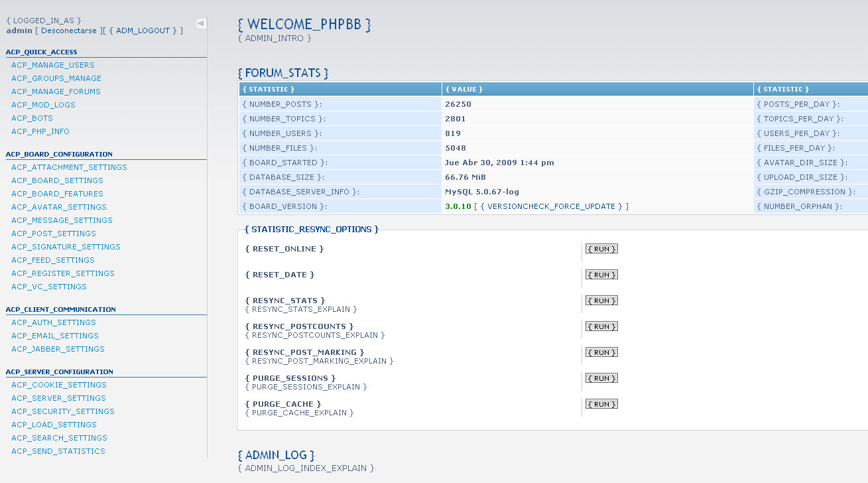Image resolution: width=868 pixels, height=483 pixels.
Task: Open ACP_SECURITY_SETTINGS page
Action: click(x=63, y=411)
